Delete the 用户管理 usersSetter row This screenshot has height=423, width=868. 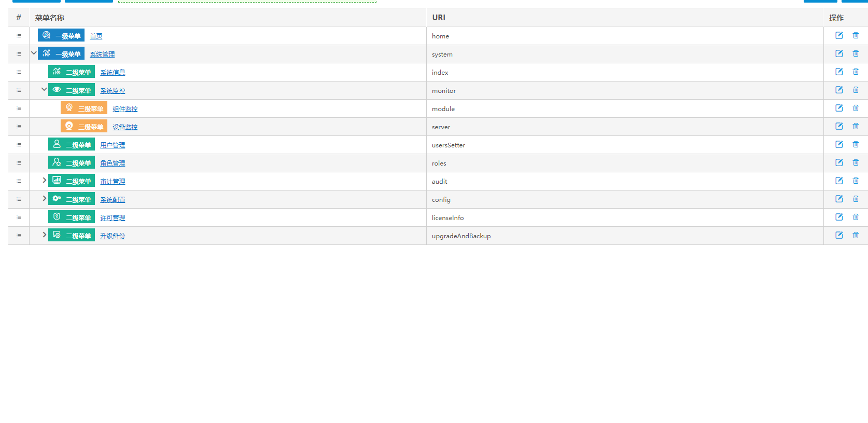tap(856, 144)
